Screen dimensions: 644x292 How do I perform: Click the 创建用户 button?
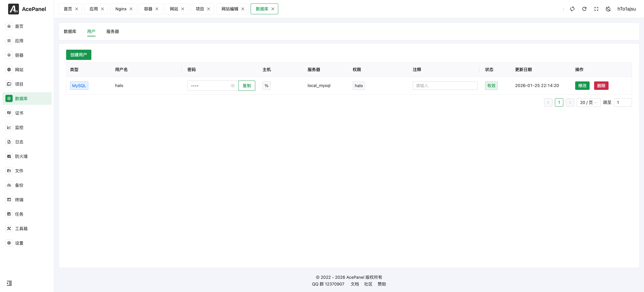coord(78,55)
